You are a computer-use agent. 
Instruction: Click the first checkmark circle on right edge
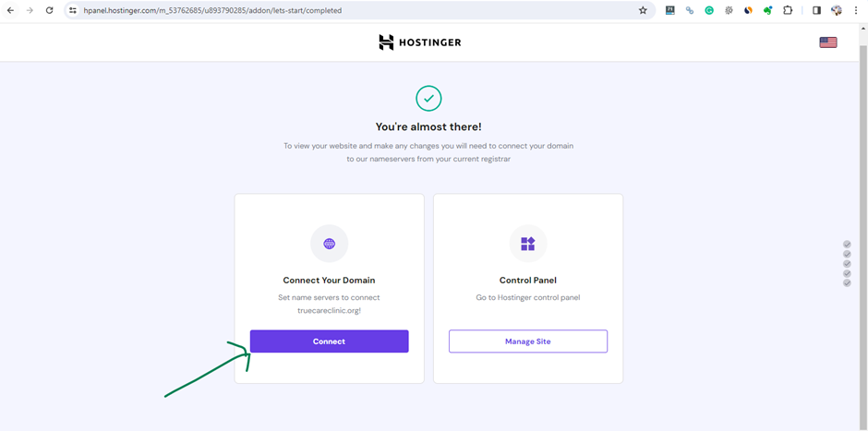point(847,244)
